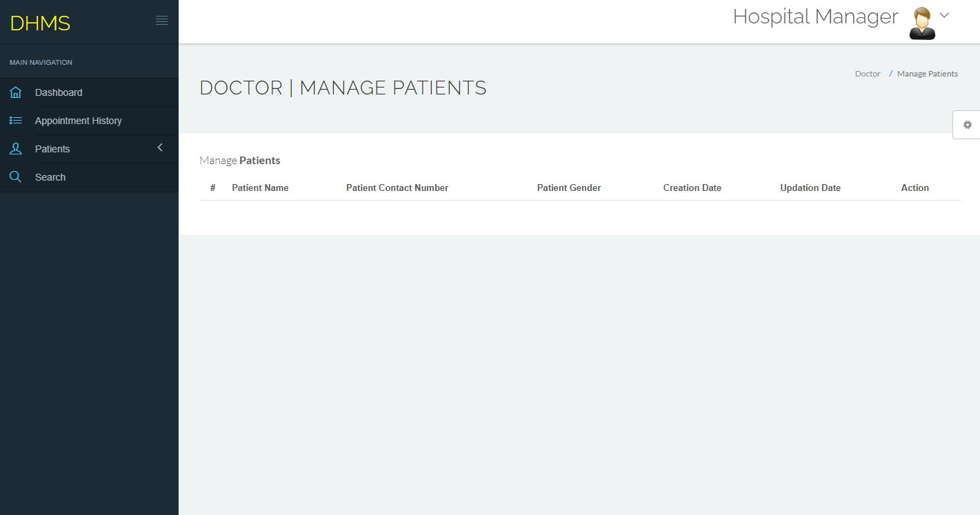Click the Hospital Manager title text

point(815,17)
